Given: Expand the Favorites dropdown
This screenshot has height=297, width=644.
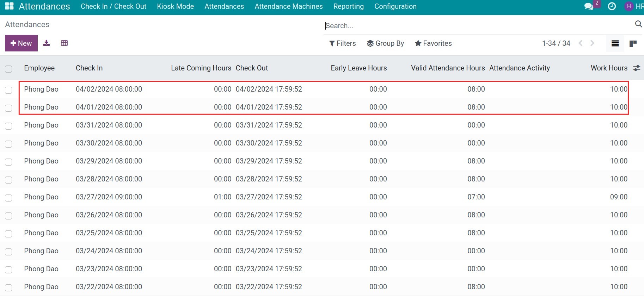Looking at the screenshot, I should 433,43.
